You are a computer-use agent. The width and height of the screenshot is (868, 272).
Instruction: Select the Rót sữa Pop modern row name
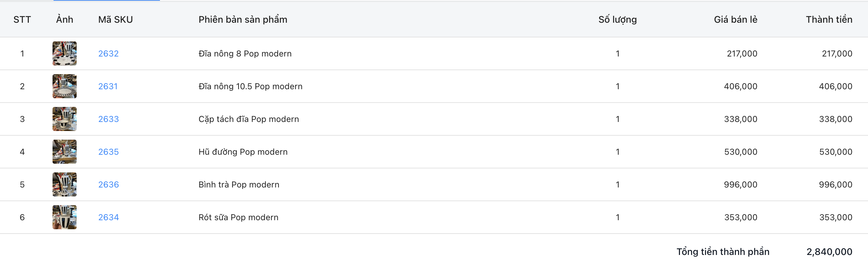coord(238,217)
